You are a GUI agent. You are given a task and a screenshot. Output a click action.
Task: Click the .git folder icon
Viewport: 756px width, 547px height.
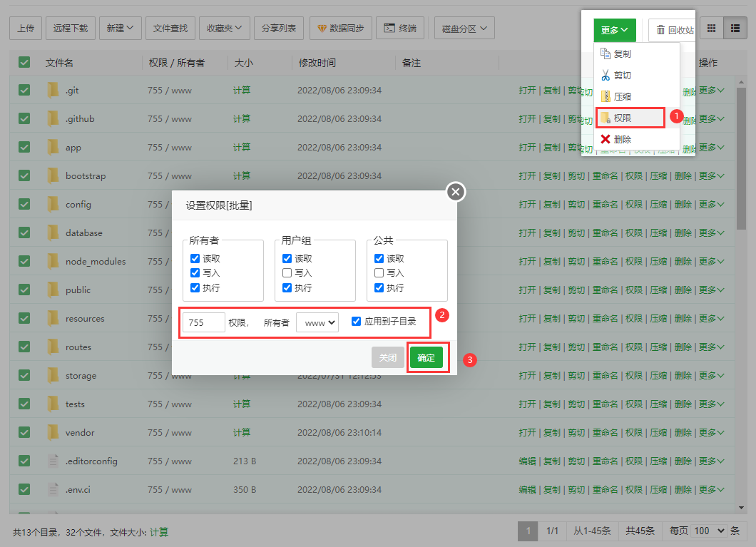coord(53,90)
